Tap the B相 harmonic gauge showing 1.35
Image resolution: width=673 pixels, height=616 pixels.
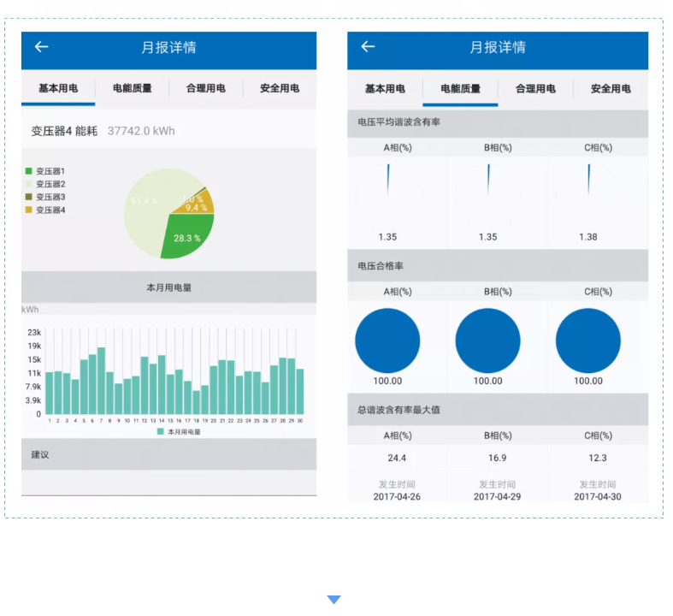coord(488,197)
